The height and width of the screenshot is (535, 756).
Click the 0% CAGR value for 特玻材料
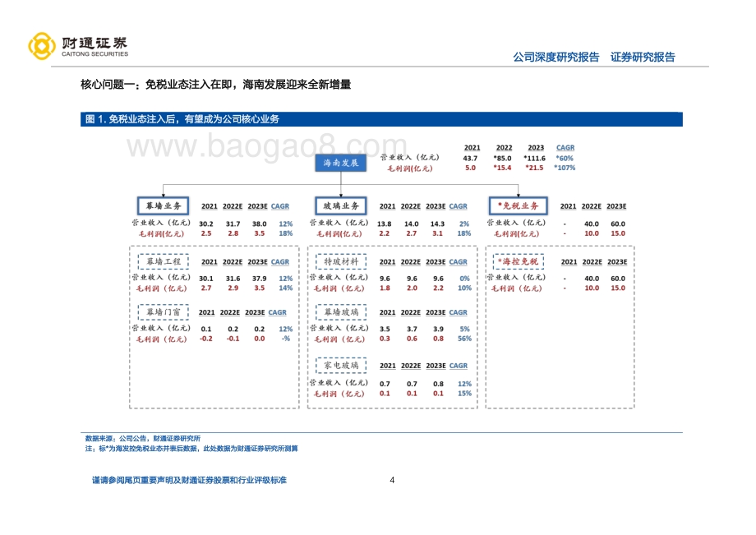click(464, 279)
